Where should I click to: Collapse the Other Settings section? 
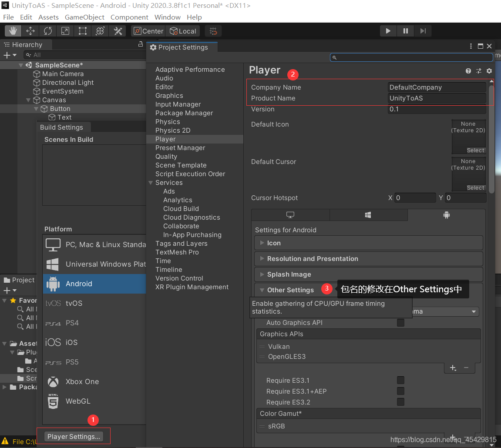[290, 290]
